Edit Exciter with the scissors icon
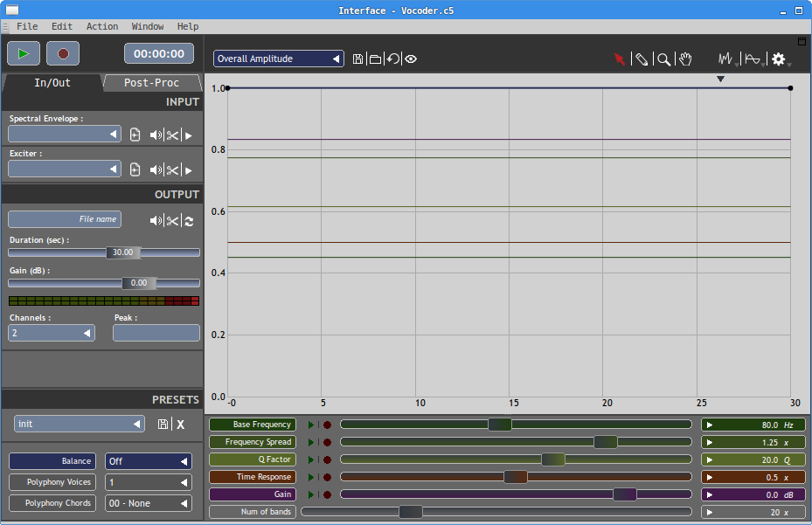The image size is (812, 525). pos(172,169)
